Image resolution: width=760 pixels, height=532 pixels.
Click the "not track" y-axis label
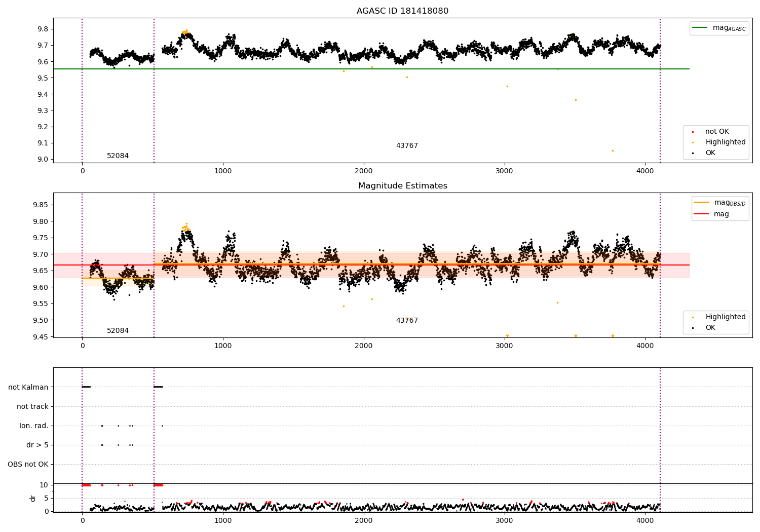tap(32, 407)
